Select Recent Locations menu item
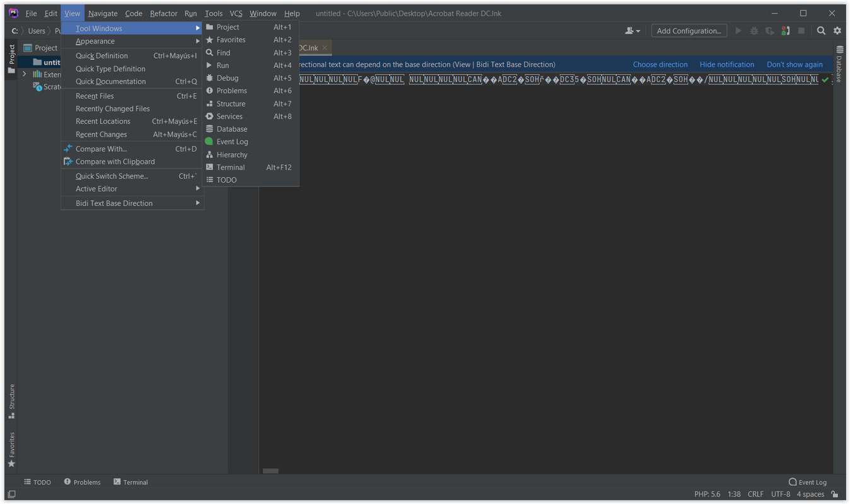Screen dimensions: 850x504 click(x=132, y=122)
